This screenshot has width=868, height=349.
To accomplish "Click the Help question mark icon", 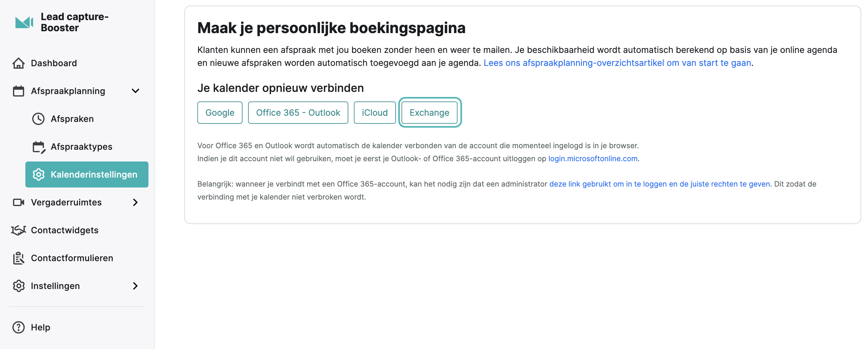I will tap(19, 327).
